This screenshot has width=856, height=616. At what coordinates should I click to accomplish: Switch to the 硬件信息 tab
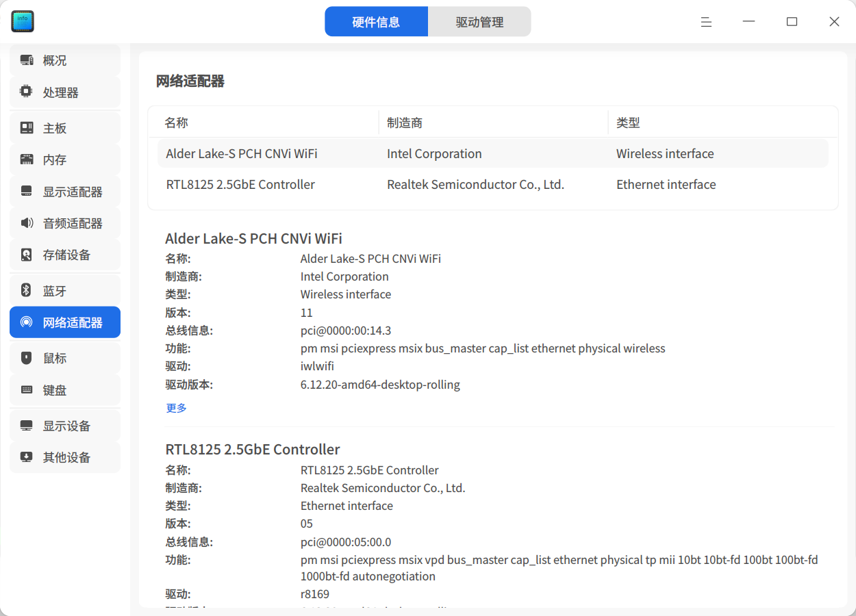coord(376,22)
